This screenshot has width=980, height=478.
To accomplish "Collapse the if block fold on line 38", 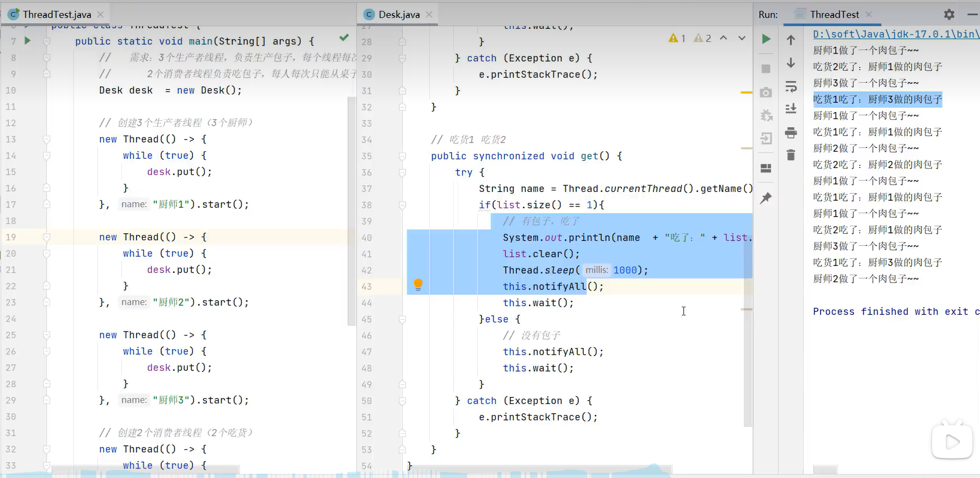I will [402, 205].
